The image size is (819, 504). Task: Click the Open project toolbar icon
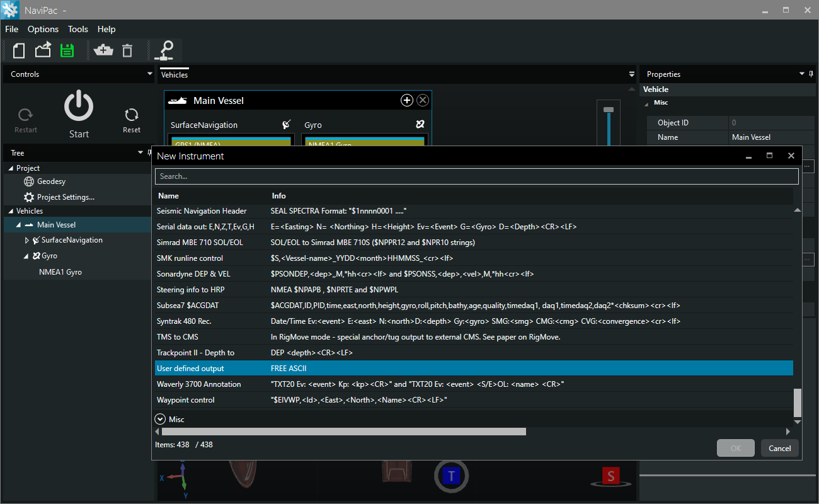[43, 50]
